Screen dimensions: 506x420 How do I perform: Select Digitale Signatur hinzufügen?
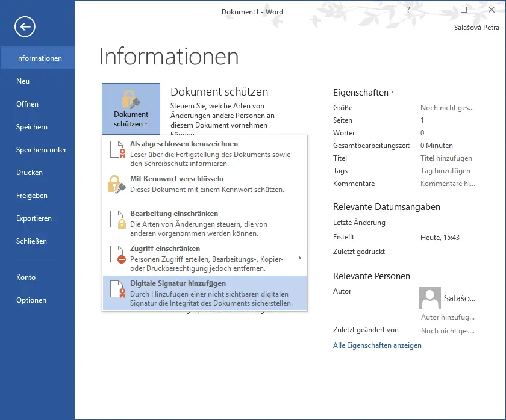[205, 293]
